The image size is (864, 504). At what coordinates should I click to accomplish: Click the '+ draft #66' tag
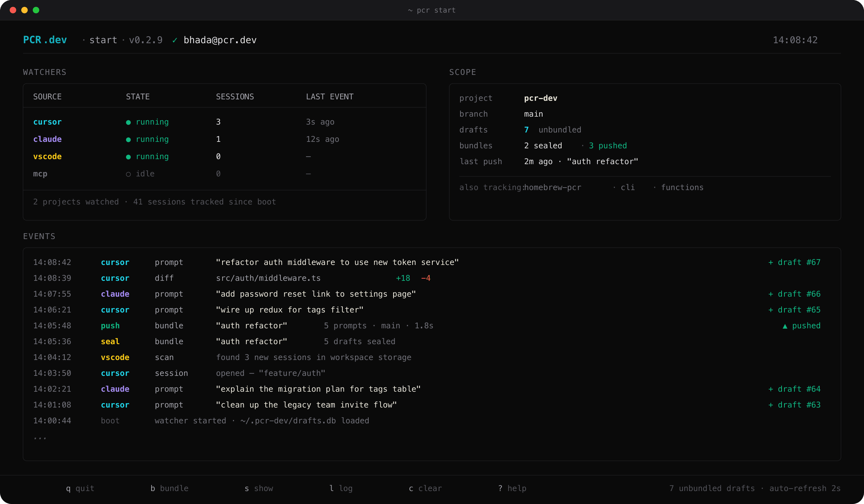point(795,294)
